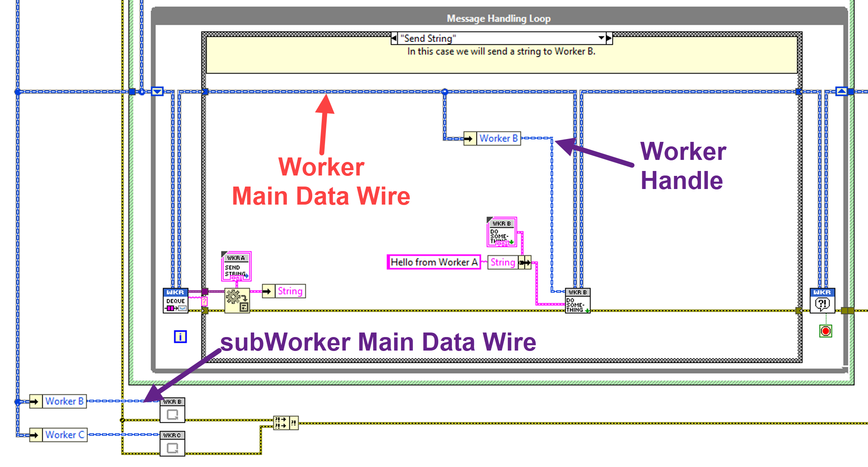Click the case selector question mark terminal
This screenshot has height=467, width=868.
[204, 302]
